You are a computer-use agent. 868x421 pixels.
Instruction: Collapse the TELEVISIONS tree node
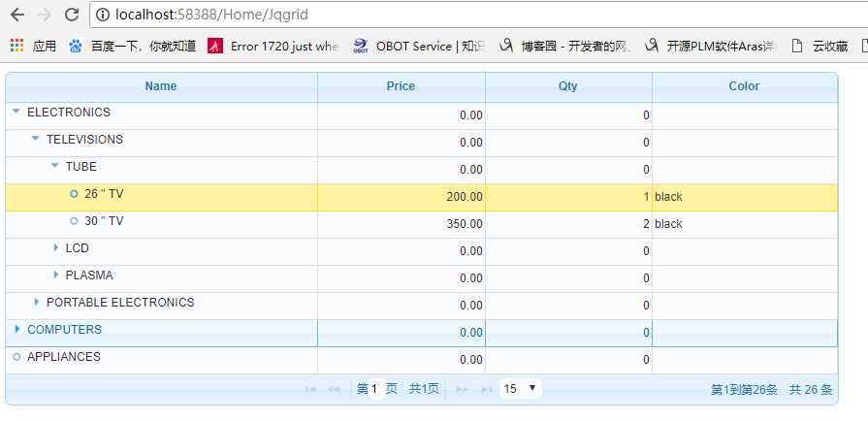click(36, 139)
